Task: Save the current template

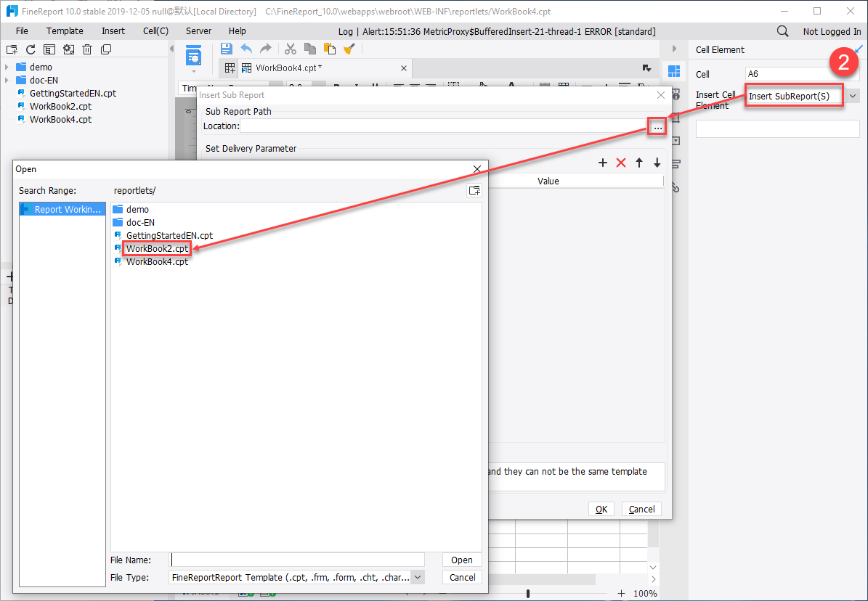Action: tap(226, 48)
